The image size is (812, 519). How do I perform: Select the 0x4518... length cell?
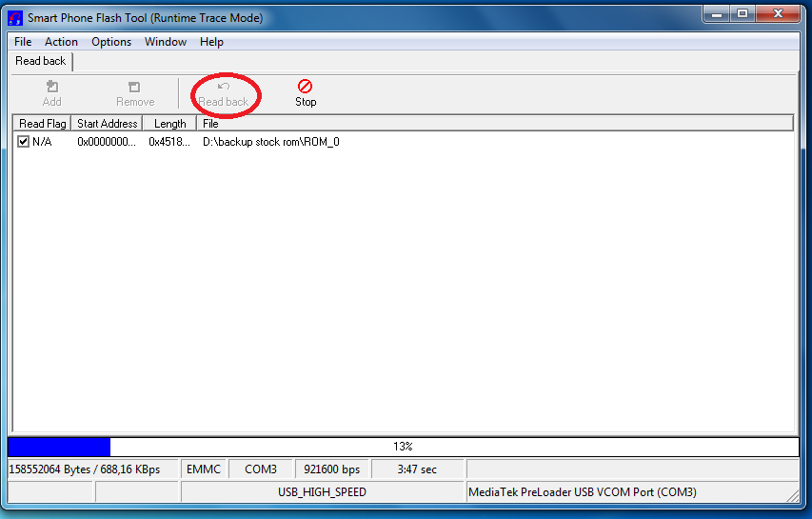coord(169,141)
